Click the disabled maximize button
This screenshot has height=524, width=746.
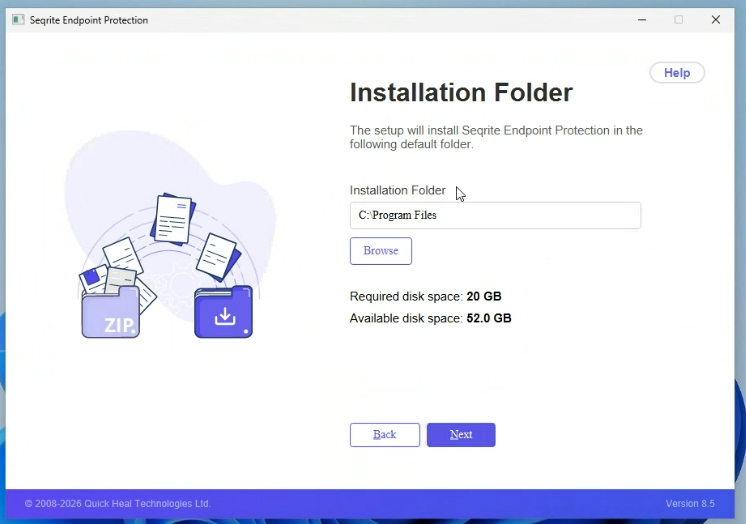[x=678, y=20]
